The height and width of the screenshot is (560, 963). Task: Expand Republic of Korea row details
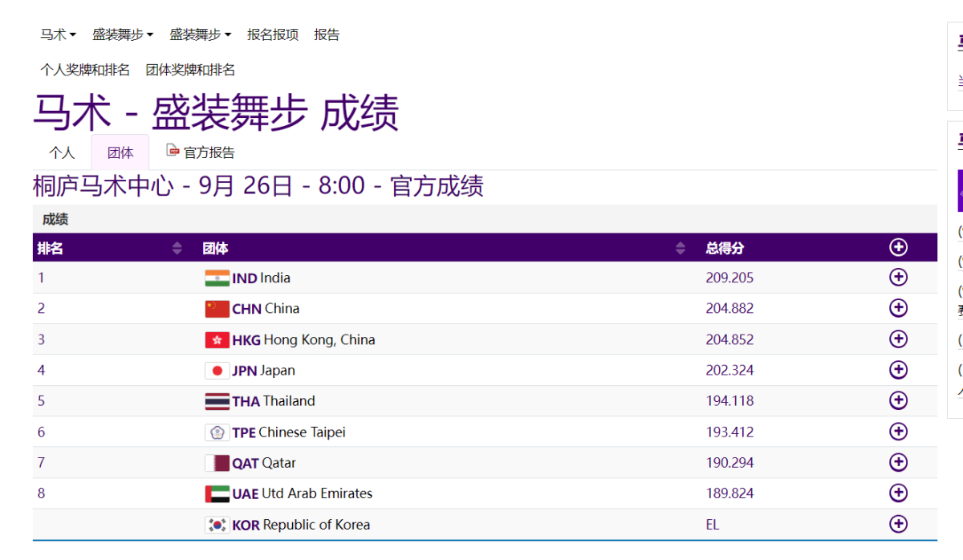pos(898,524)
